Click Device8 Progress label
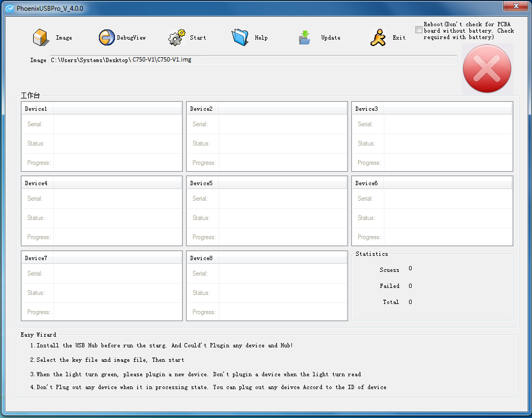Viewport: 532px width, 418px height. pos(204,313)
